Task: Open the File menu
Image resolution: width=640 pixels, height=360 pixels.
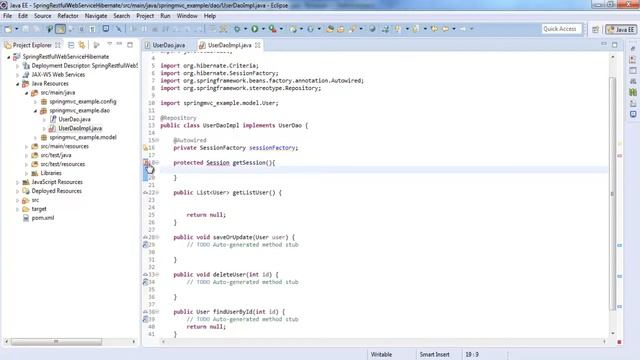Action: [7, 16]
